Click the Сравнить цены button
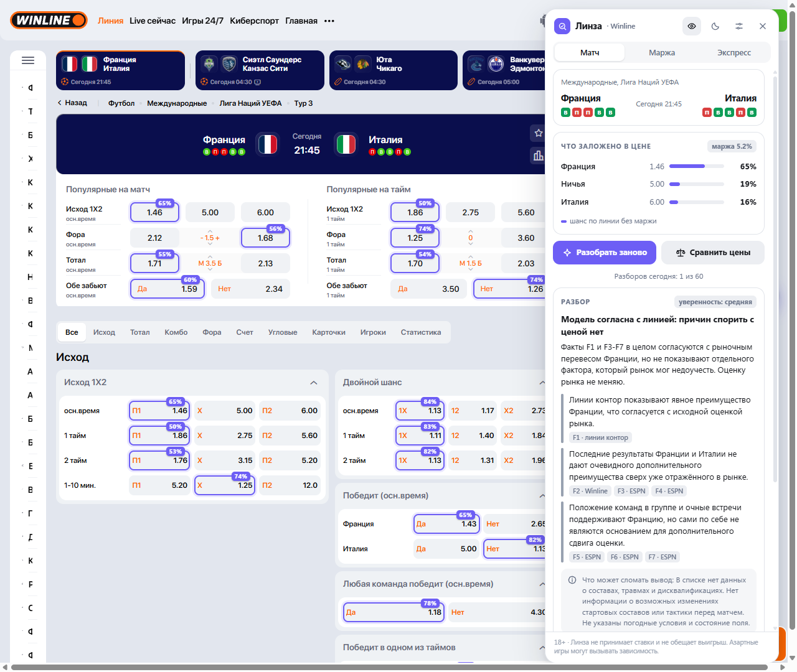 click(x=713, y=253)
